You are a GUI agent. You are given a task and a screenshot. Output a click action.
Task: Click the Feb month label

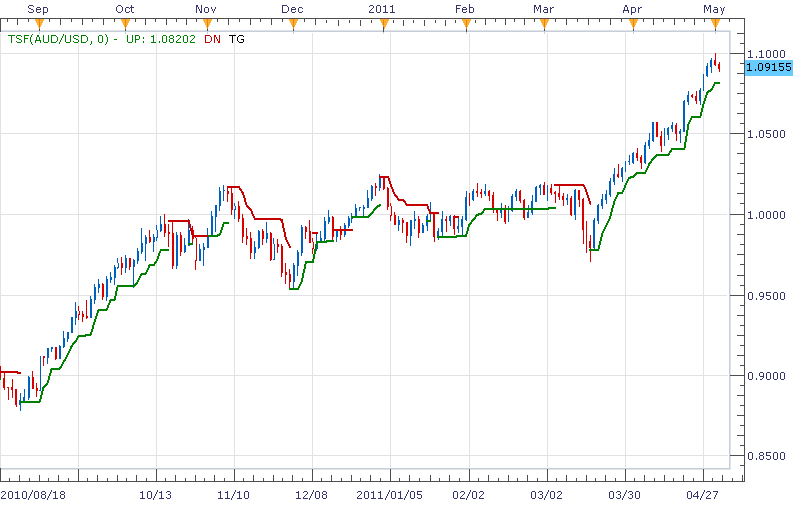point(464,9)
